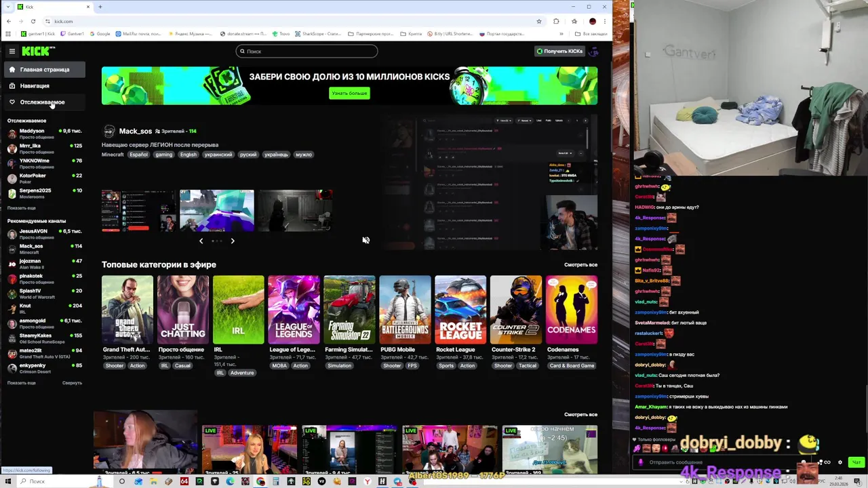Focus the Поиск search field on Kick

pos(307,51)
